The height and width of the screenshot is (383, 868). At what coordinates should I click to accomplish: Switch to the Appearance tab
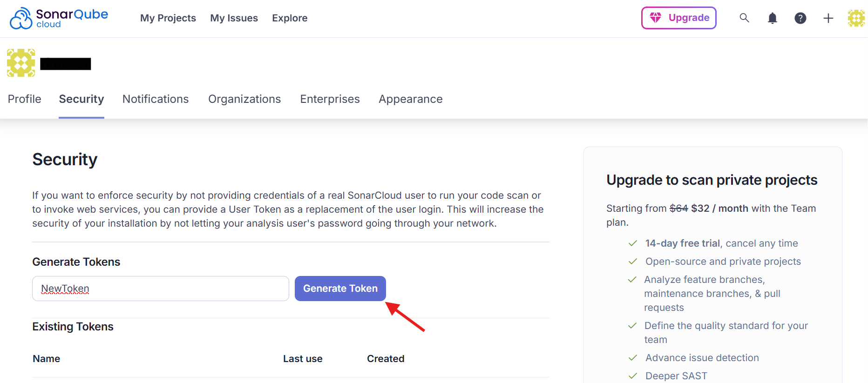pyautogui.click(x=410, y=99)
